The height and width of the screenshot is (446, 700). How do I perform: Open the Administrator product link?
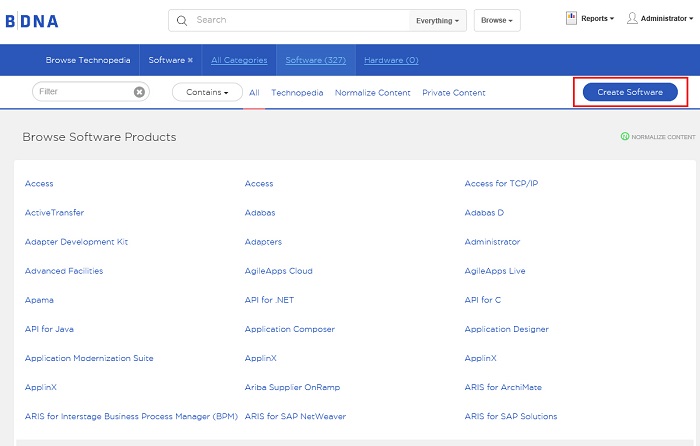point(492,242)
